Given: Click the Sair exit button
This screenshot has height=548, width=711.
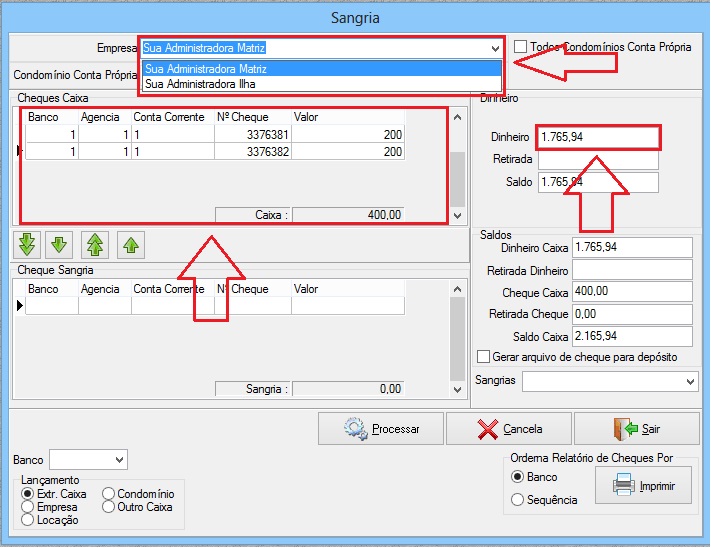Looking at the screenshot, I should tap(641, 429).
